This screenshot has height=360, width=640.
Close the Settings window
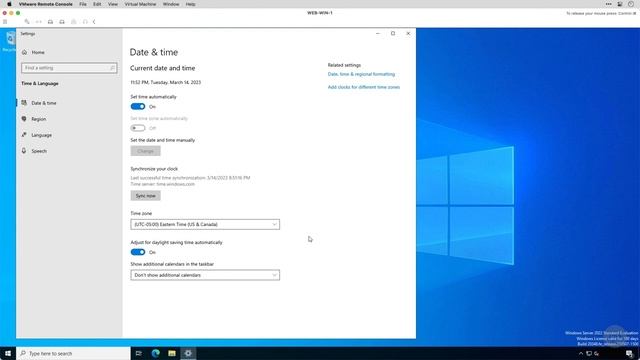tap(408, 33)
